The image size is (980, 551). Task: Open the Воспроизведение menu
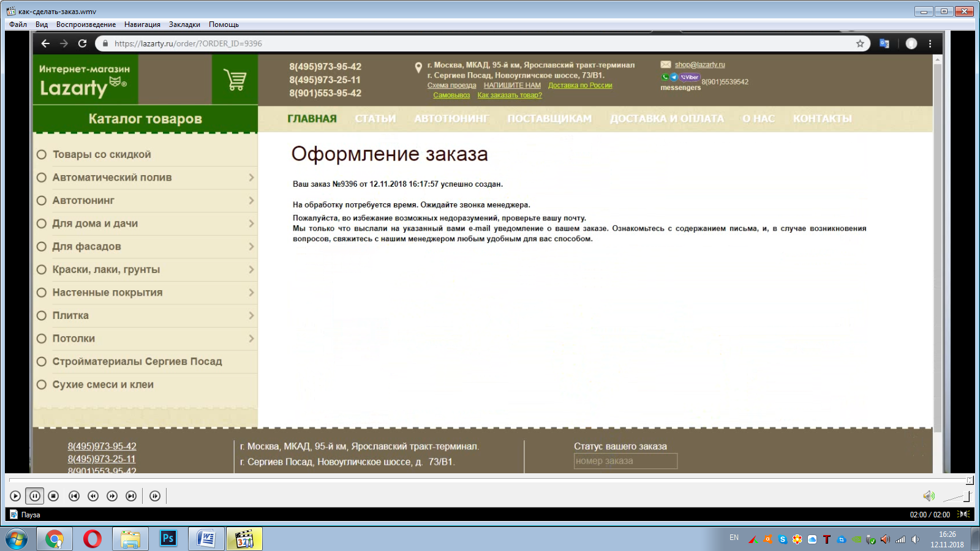point(86,24)
